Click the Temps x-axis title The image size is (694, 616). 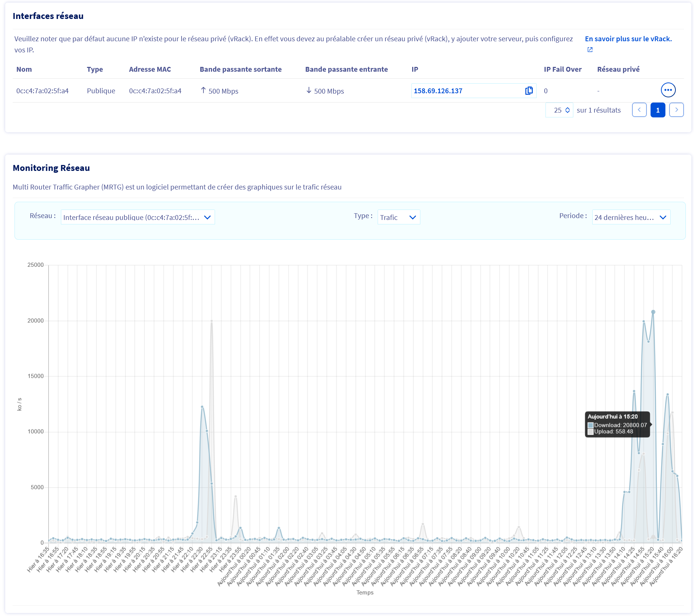pyautogui.click(x=365, y=593)
